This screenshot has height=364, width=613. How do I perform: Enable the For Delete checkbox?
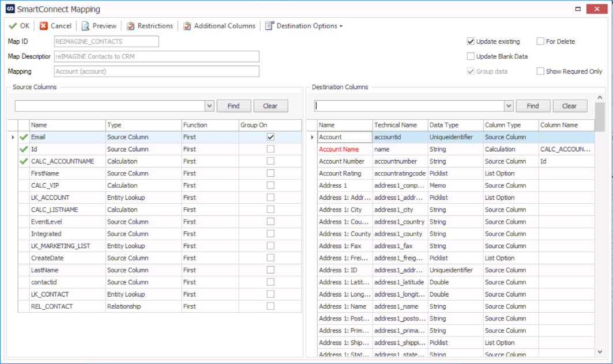540,41
